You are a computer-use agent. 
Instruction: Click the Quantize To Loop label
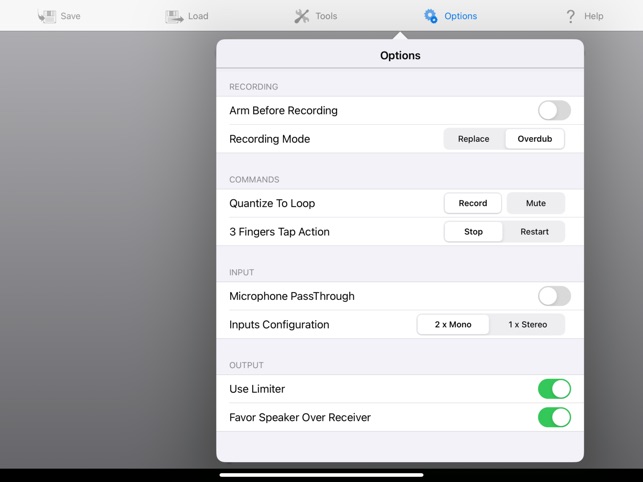272,203
